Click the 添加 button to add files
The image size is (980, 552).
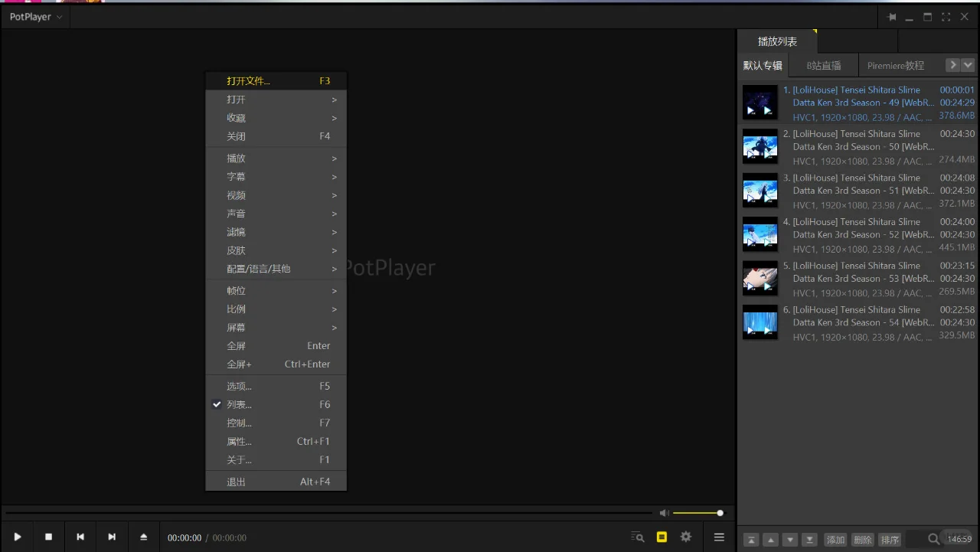coord(835,539)
